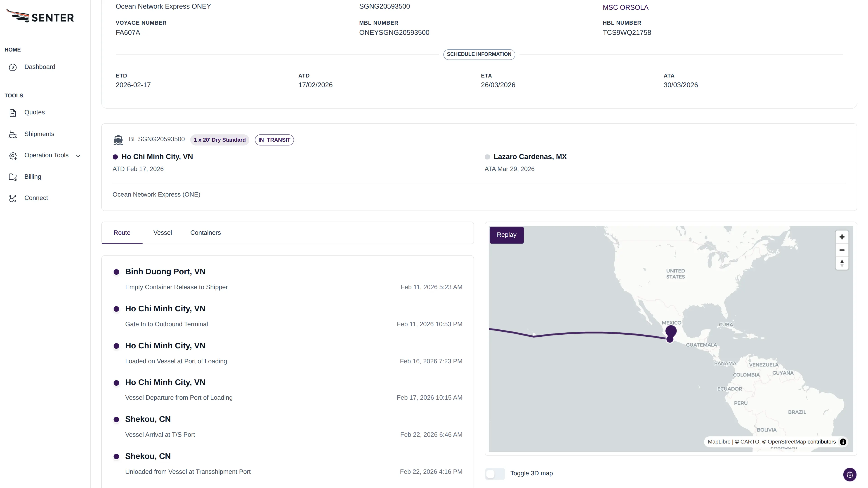The image size is (868, 488).
Task: Click BL SGNG20593500 label
Action: [x=157, y=139]
